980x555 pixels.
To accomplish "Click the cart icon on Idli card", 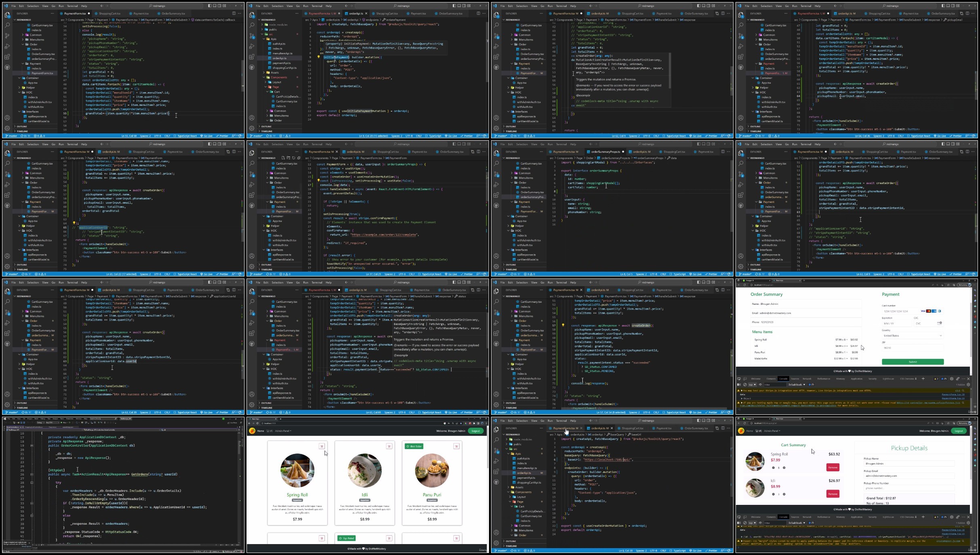I will click(x=389, y=446).
